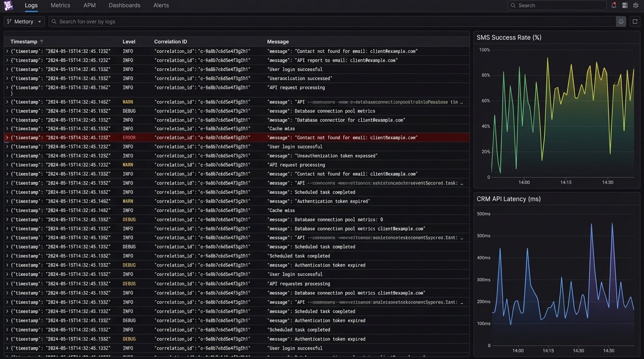Click the Level column header
Screen dimensions: 644x359
click(129, 42)
